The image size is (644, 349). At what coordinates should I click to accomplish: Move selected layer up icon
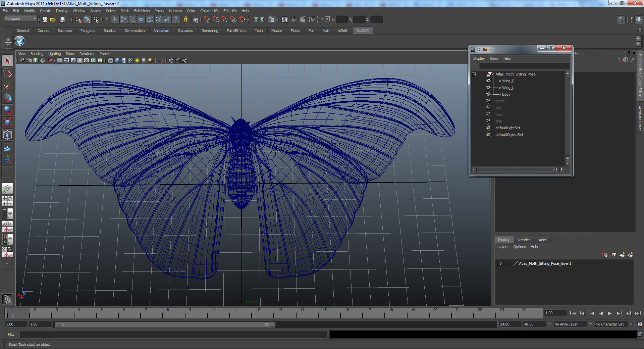click(x=605, y=255)
